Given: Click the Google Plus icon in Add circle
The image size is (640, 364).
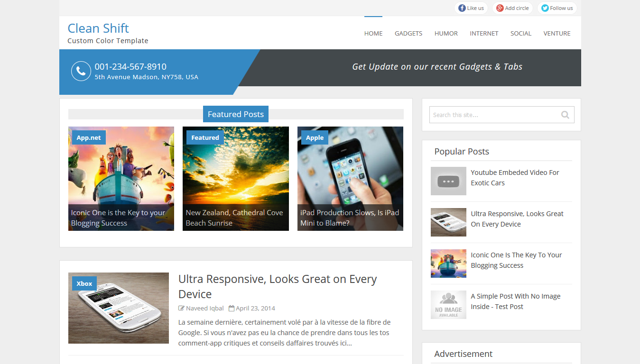Looking at the screenshot, I should (x=500, y=8).
